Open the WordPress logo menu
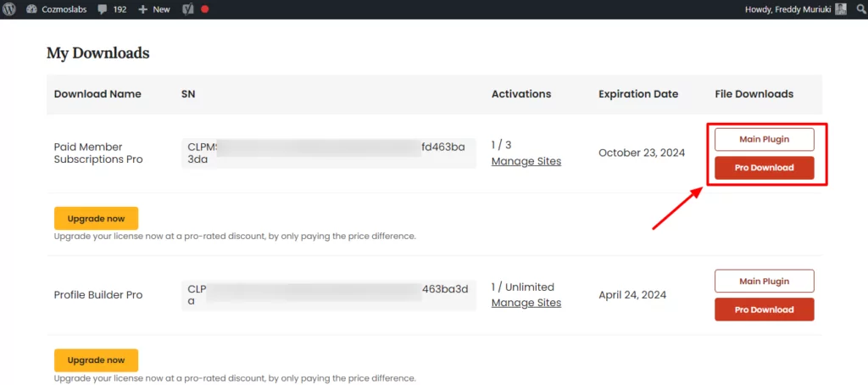 (9, 9)
